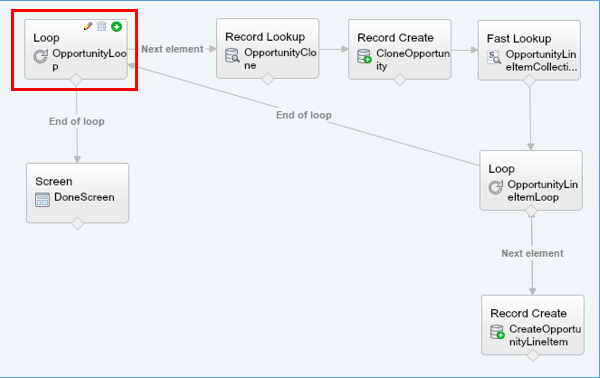Click the connector diamond below DoneScreen node
Viewport: 600px width, 378px height.
pos(78,223)
